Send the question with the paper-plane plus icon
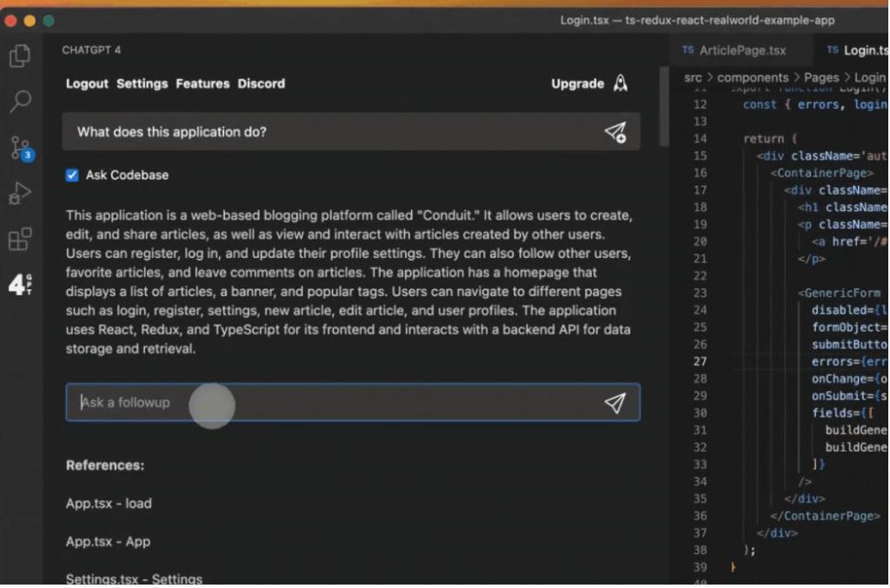The height and width of the screenshot is (588, 890). [x=615, y=132]
